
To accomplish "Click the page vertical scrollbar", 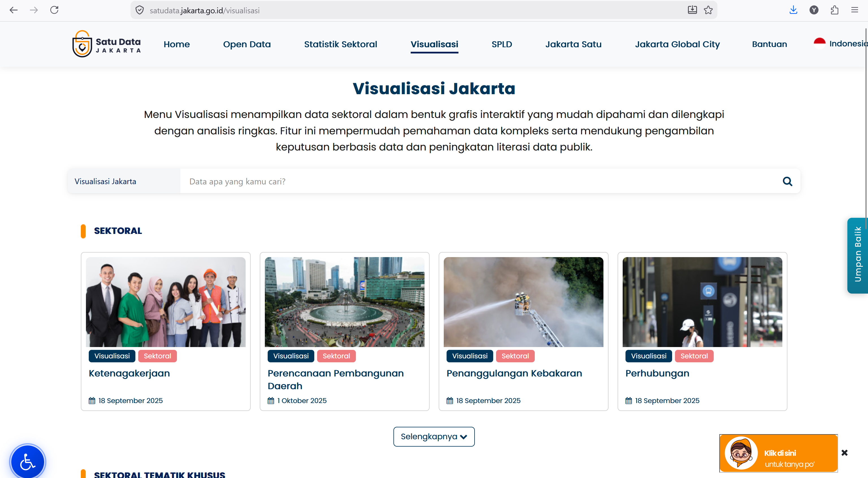I will (866, 128).
